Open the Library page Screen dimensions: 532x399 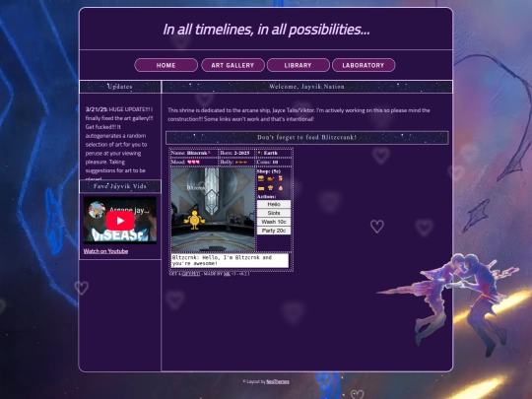(298, 65)
